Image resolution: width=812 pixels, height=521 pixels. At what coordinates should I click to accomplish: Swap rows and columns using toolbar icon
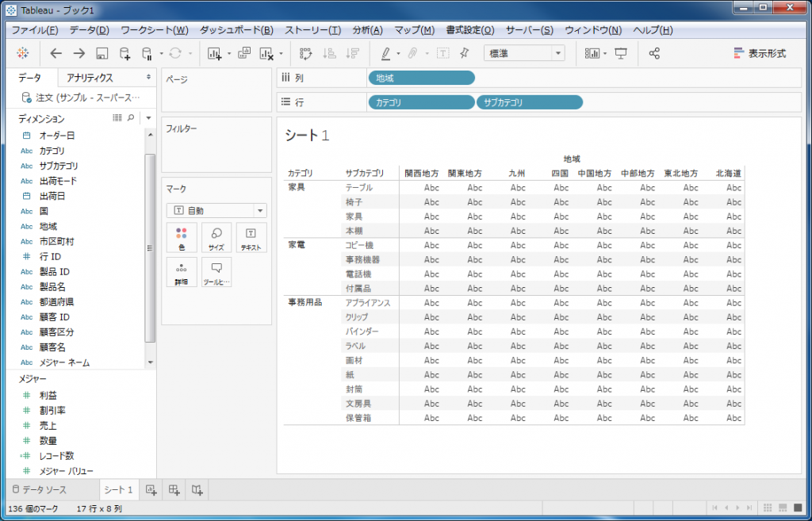(306, 53)
